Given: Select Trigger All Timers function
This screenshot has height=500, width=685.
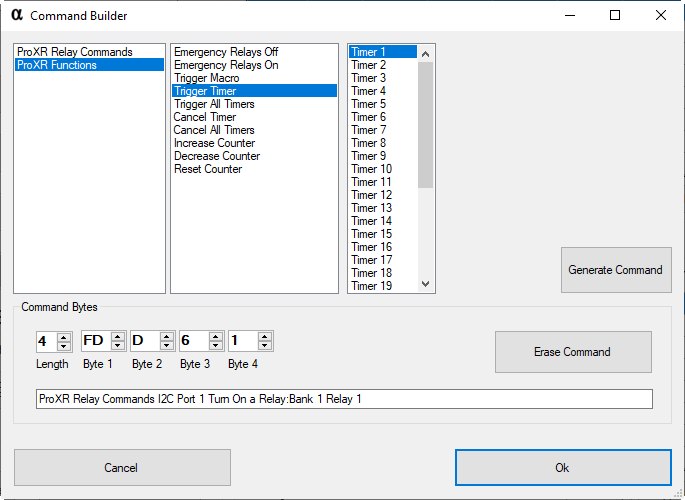Looking at the screenshot, I should coord(254,104).
